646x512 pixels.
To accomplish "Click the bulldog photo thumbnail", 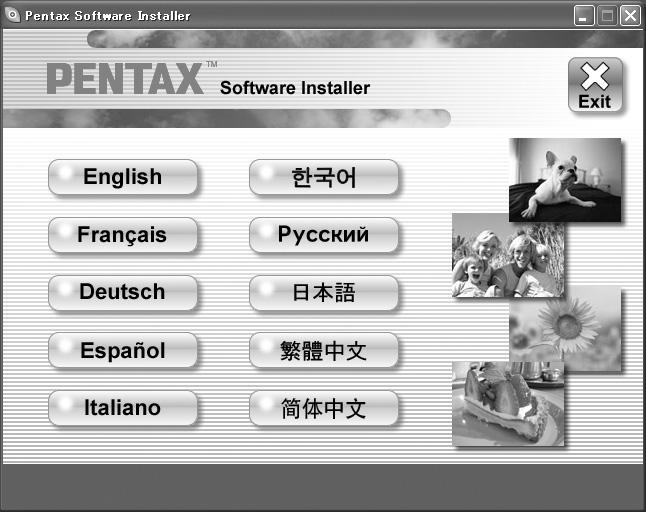I will click(x=565, y=180).
